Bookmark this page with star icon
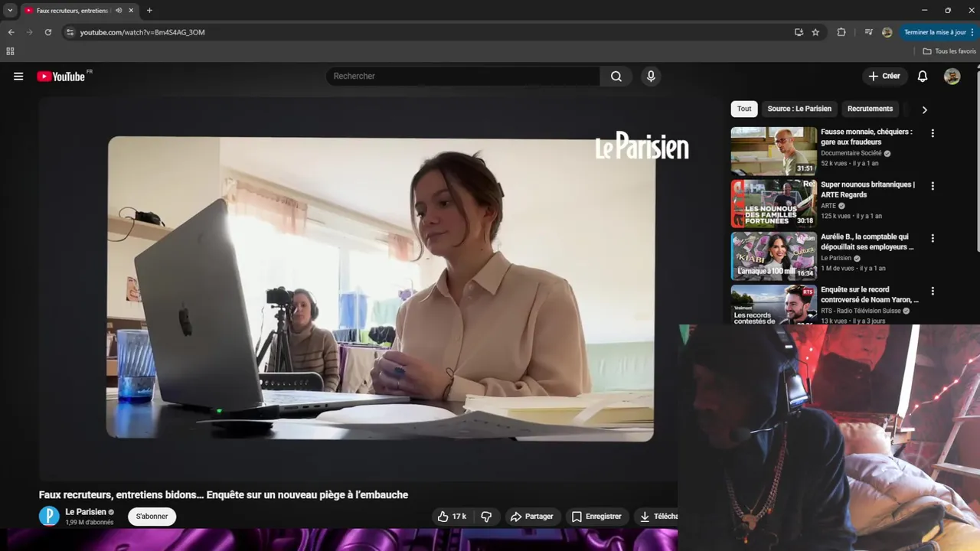The width and height of the screenshot is (980, 551). click(x=815, y=32)
